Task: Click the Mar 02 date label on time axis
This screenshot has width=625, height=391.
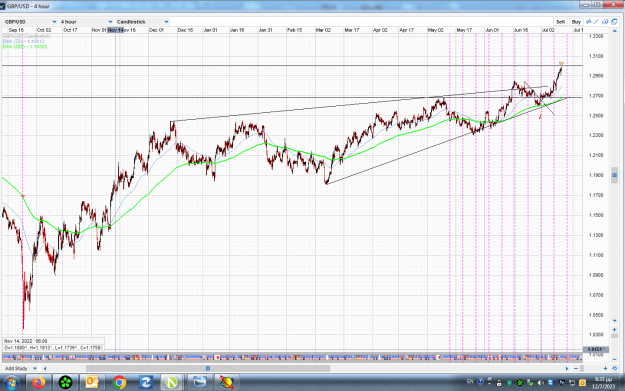Action: click(x=323, y=30)
